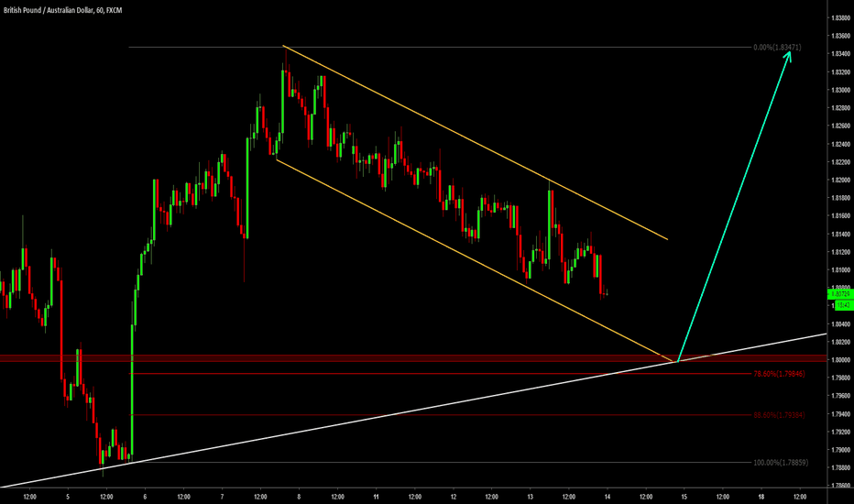The width and height of the screenshot is (854, 504).
Task: Click the 1.78800 price axis label
Action: (x=841, y=467)
